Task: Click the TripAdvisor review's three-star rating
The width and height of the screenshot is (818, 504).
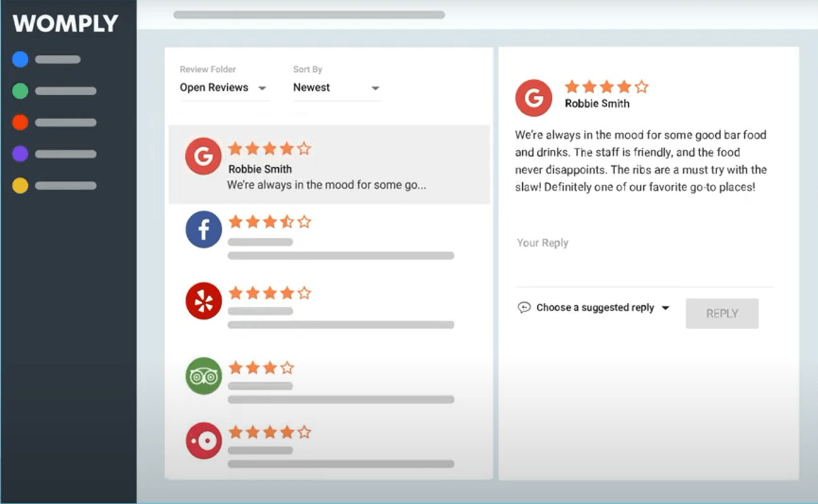Action: 260,368
